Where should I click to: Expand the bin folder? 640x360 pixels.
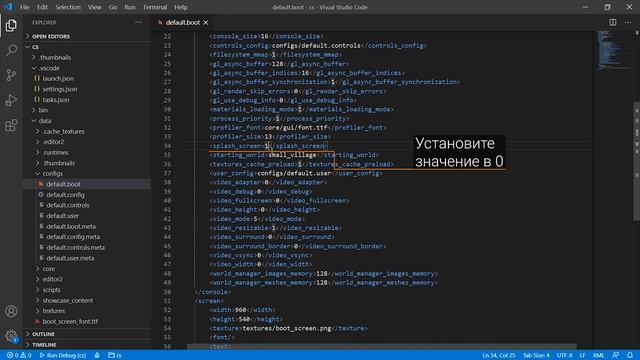(87, 110)
